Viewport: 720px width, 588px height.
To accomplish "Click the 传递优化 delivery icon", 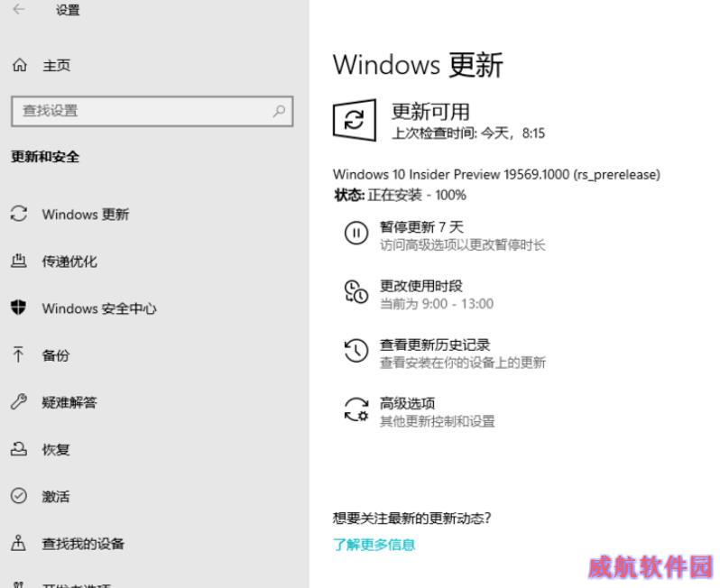I will [x=18, y=261].
